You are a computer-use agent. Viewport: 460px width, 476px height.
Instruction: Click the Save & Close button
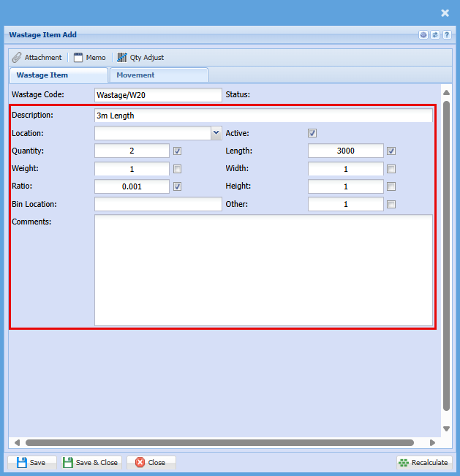click(x=90, y=462)
